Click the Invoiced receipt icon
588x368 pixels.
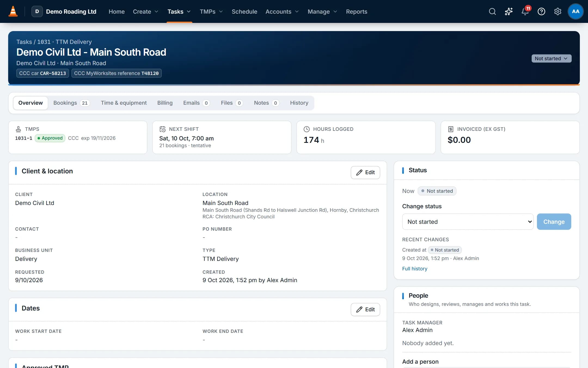click(451, 129)
